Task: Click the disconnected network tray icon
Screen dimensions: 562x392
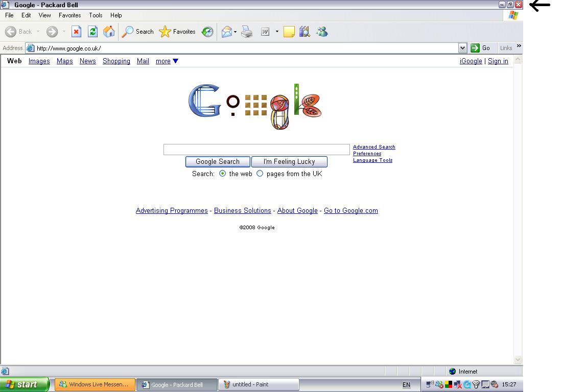Action: [458, 384]
